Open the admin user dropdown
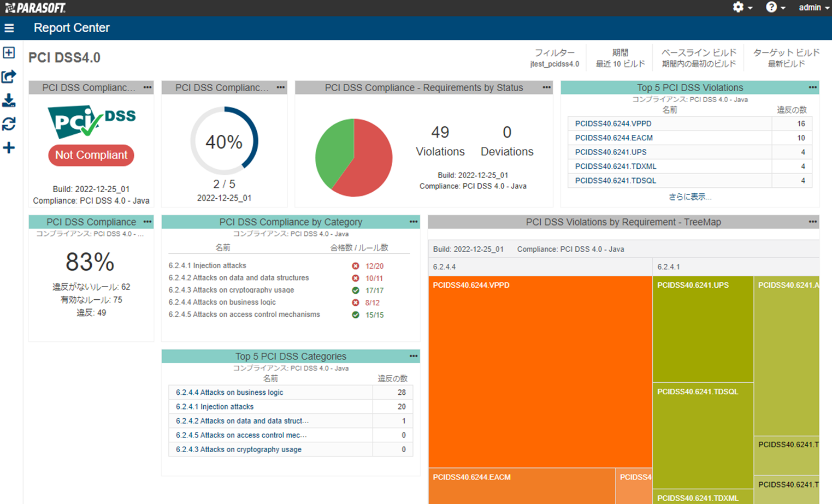 coord(813,8)
